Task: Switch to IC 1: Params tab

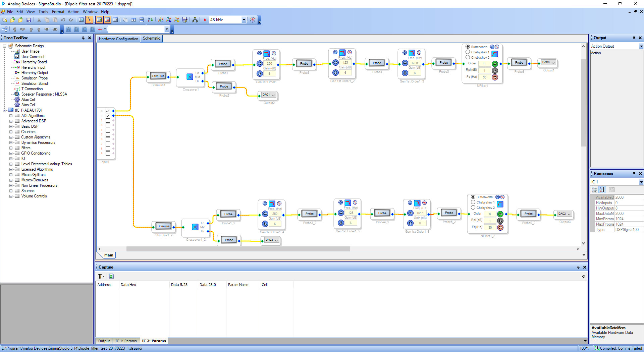Action: pos(126,341)
